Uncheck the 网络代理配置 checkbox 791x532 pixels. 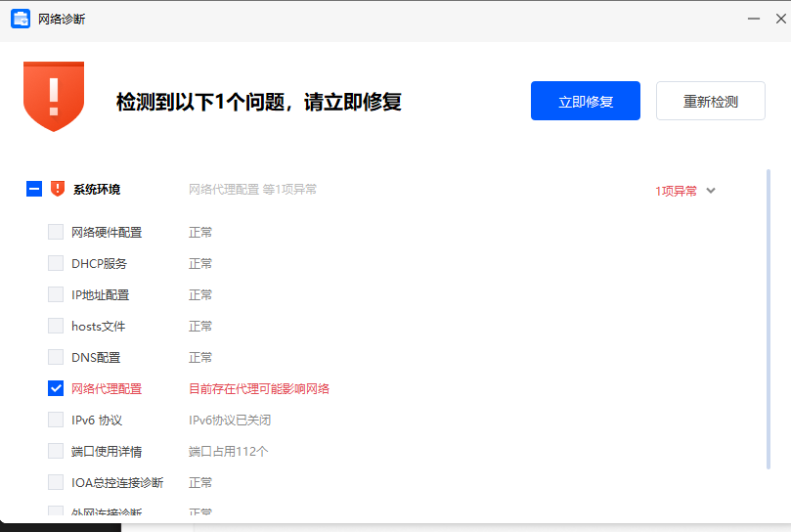click(x=56, y=388)
